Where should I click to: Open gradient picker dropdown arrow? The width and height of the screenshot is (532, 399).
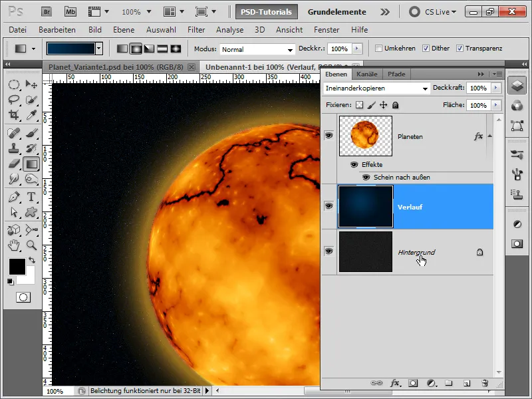98,49
